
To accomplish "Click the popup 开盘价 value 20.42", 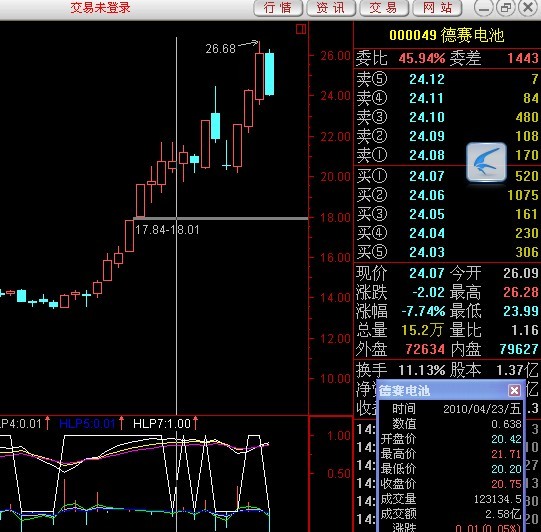I will 506,439.
